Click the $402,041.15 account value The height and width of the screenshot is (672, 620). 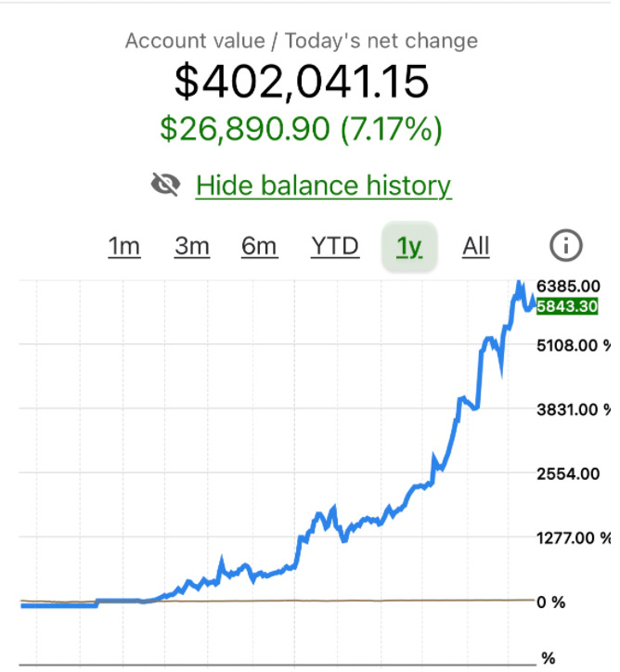point(302,81)
